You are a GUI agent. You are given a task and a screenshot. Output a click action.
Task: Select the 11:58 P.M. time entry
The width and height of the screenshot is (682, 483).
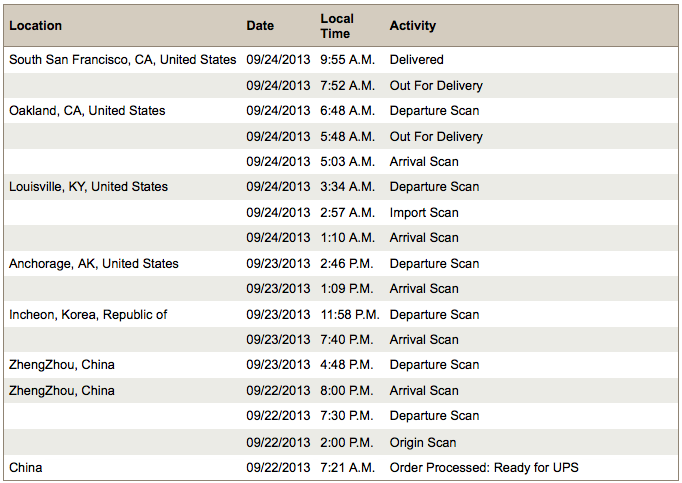(x=350, y=314)
